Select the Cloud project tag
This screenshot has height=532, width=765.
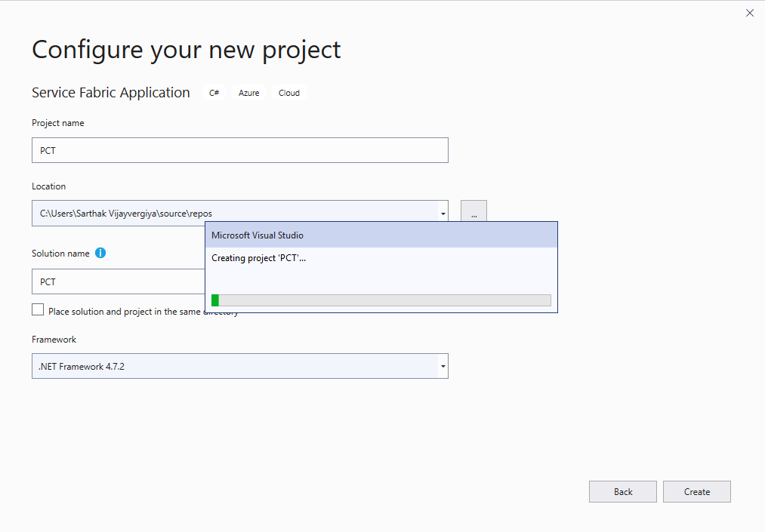(x=288, y=93)
